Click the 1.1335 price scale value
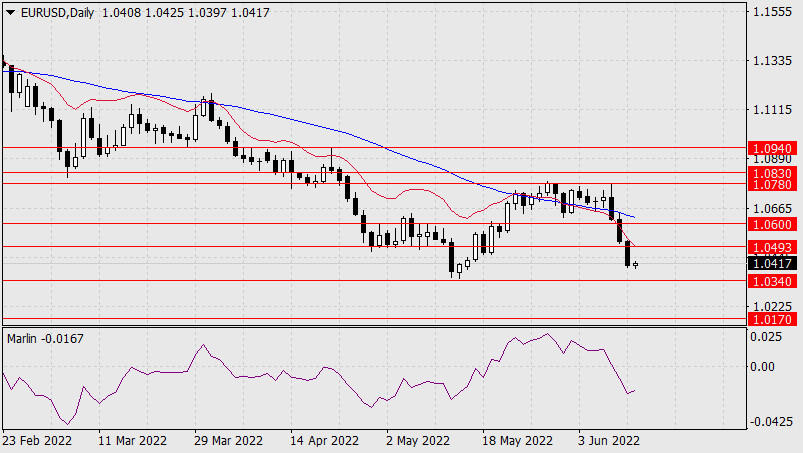803x453 pixels. pyautogui.click(x=772, y=61)
